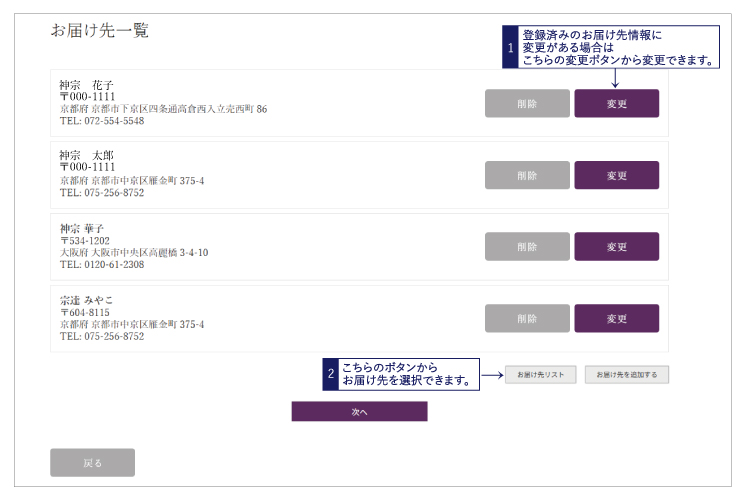Delete the 神宗 太郎 delivery address
This screenshot has width=750, height=497.
click(x=527, y=175)
